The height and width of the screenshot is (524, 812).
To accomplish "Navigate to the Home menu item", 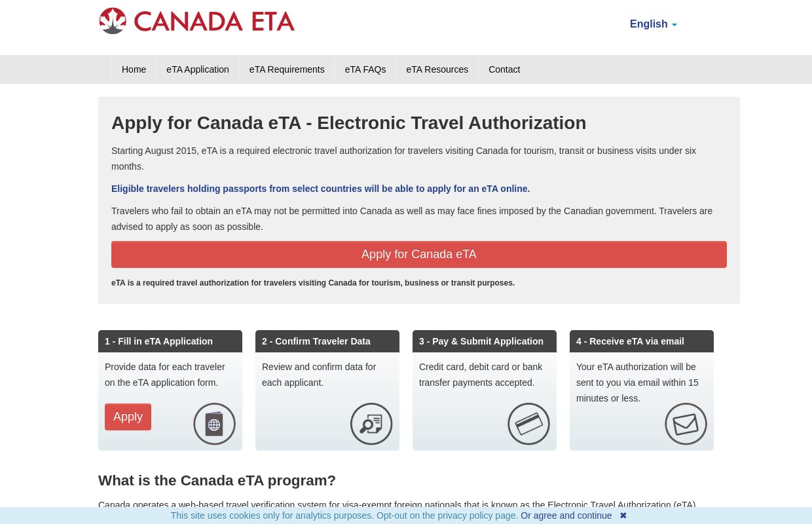I will 134,69.
